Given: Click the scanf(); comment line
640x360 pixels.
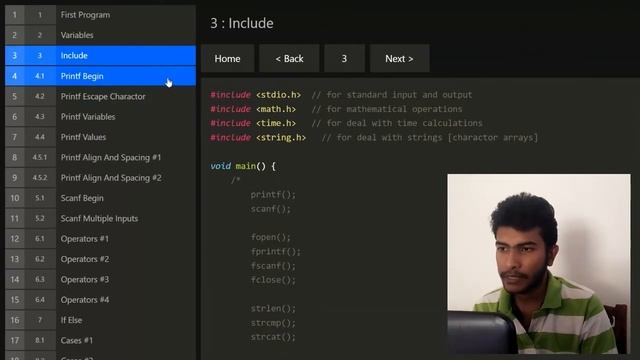Looking at the screenshot, I should (271, 209).
